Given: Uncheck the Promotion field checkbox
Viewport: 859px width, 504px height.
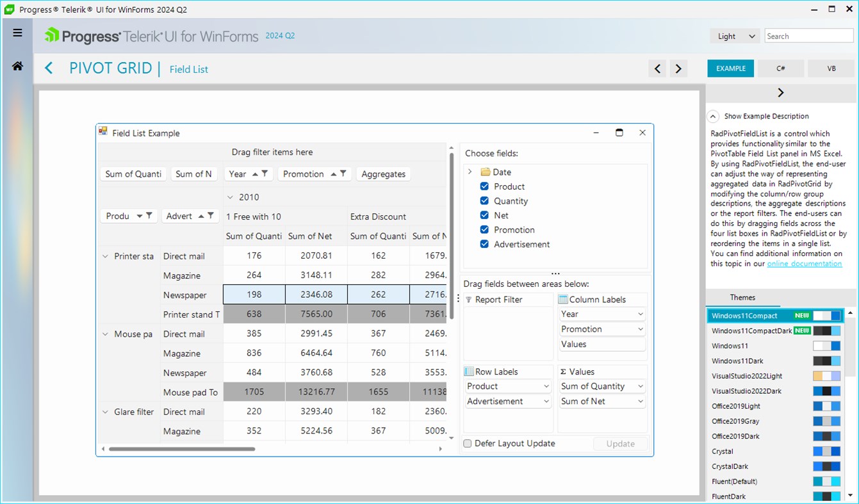Looking at the screenshot, I should 485,230.
